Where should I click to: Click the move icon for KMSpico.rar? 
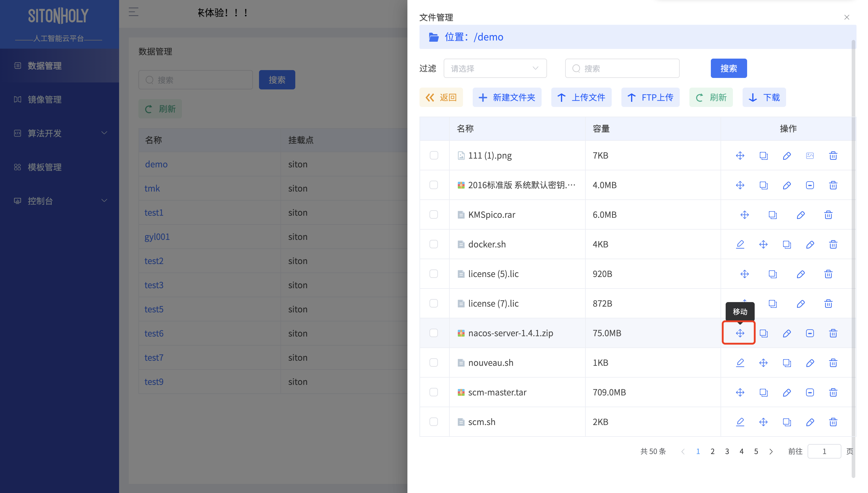click(x=744, y=215)
